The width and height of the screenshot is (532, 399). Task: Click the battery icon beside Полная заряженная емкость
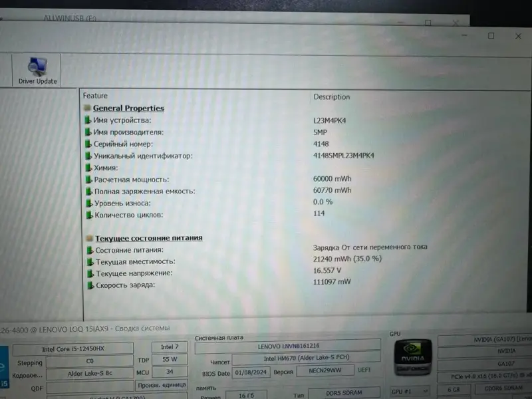[89, 191]
